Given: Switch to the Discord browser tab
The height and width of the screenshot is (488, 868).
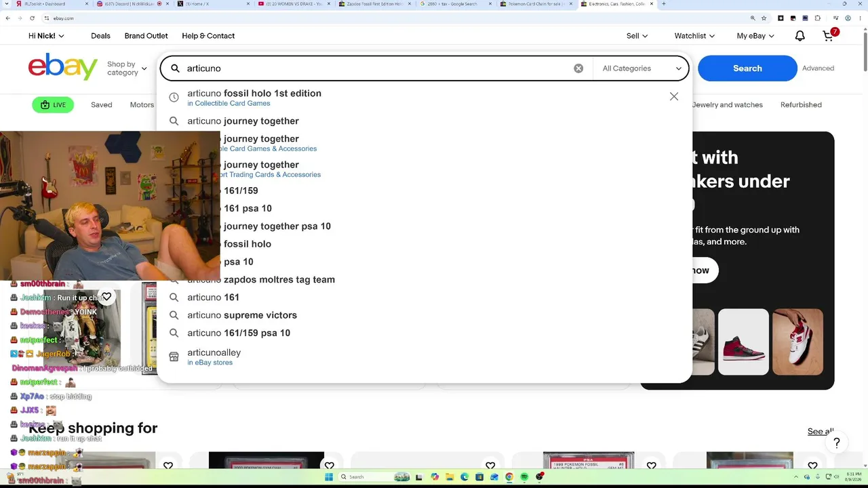Looking at the screenshot, I should pyautogui.click(x=134, y=4).
